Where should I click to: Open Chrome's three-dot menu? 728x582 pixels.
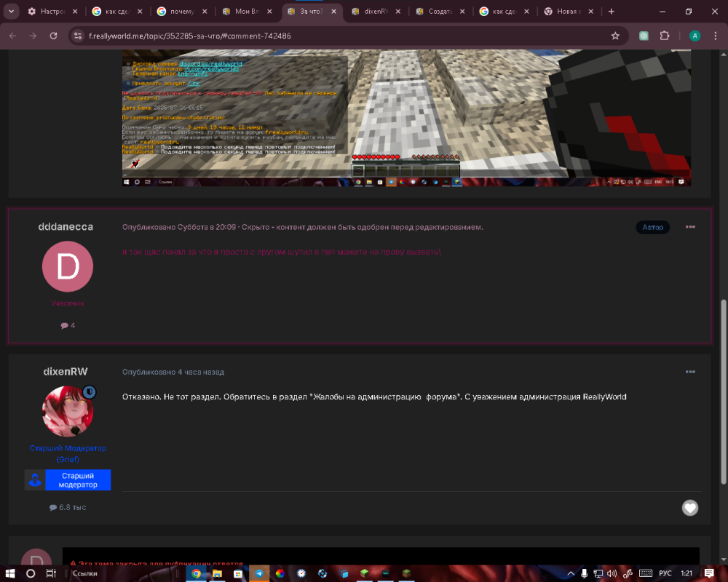pos(716,36)
